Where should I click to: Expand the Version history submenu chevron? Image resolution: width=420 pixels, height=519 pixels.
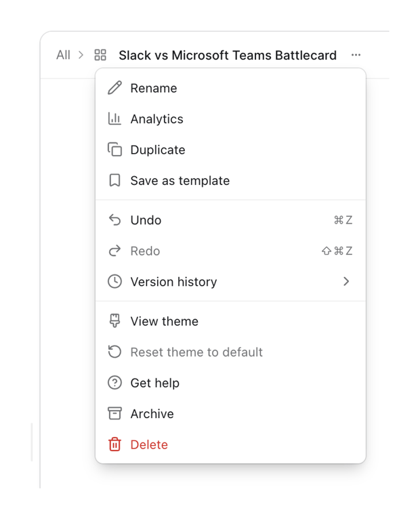pos(346,282)
